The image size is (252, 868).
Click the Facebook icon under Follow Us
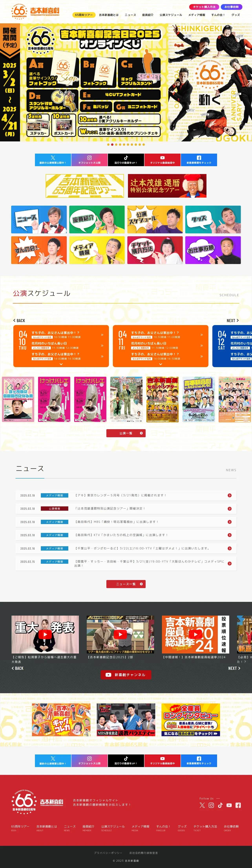[x=238, y=805]
